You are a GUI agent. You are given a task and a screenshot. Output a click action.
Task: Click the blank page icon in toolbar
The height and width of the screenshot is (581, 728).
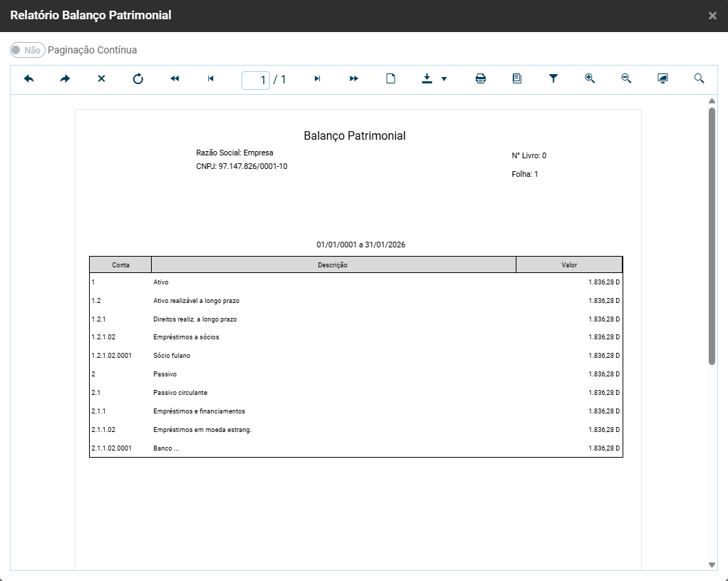pos(390,78)
